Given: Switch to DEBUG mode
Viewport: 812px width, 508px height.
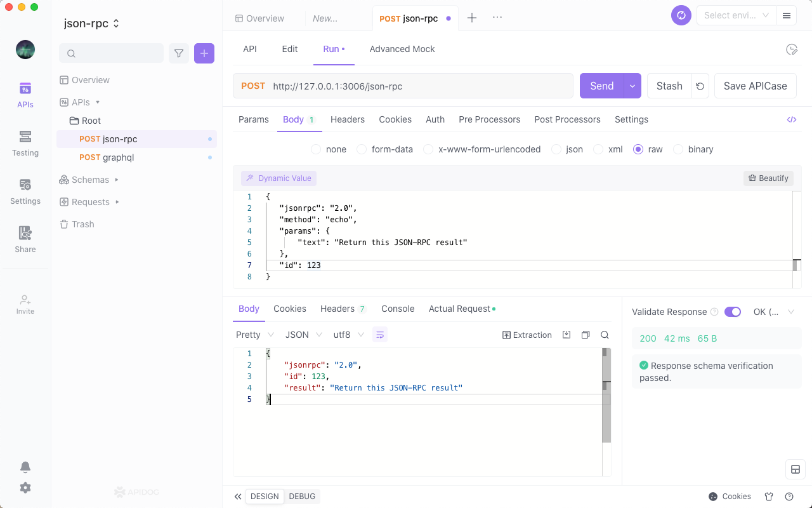Looking at the screenshot, I should click(x=302, y=497).
